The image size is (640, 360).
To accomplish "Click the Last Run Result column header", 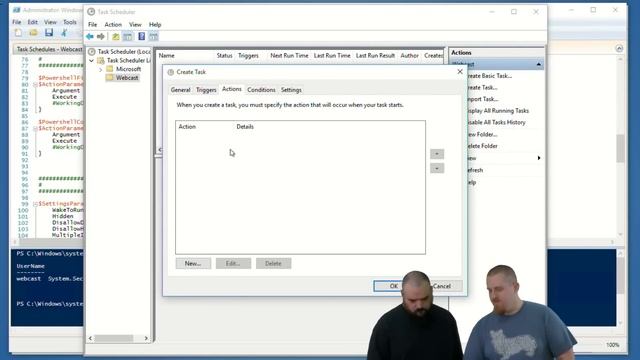I will (375, 56).
